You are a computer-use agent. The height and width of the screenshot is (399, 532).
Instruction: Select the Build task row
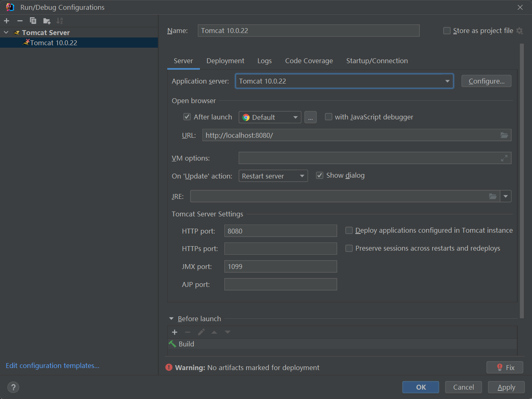pos(342,344)
